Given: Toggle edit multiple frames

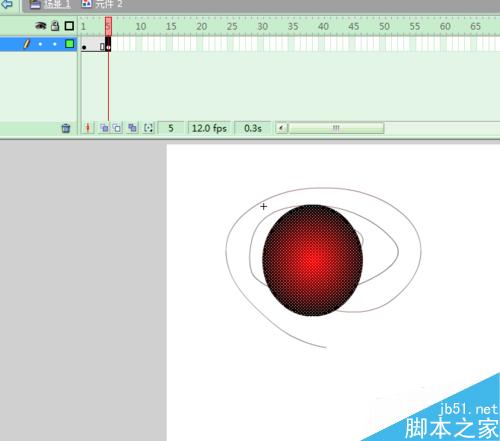Looking at the screenshot, I should pos(132,128).
